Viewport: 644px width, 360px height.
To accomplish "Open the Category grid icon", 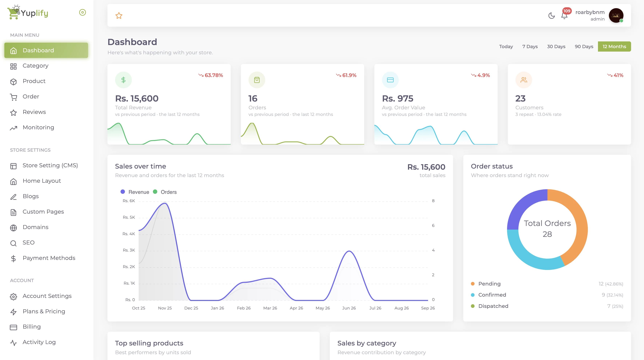I will [13, 66].
